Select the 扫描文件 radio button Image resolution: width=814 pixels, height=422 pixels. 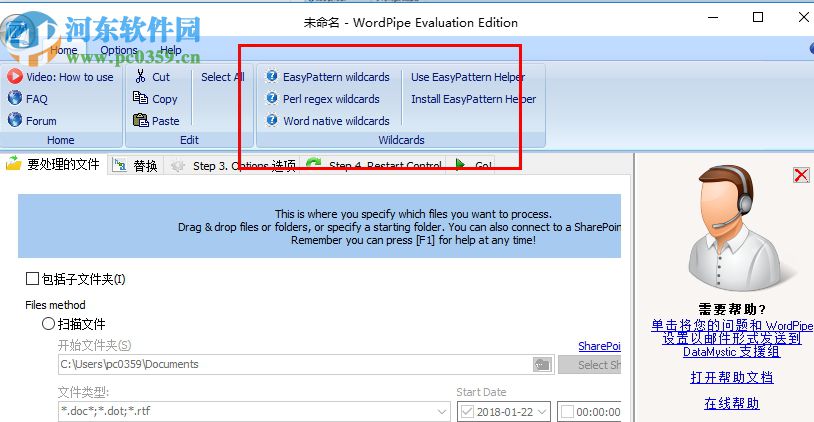(x=48, y=324)
